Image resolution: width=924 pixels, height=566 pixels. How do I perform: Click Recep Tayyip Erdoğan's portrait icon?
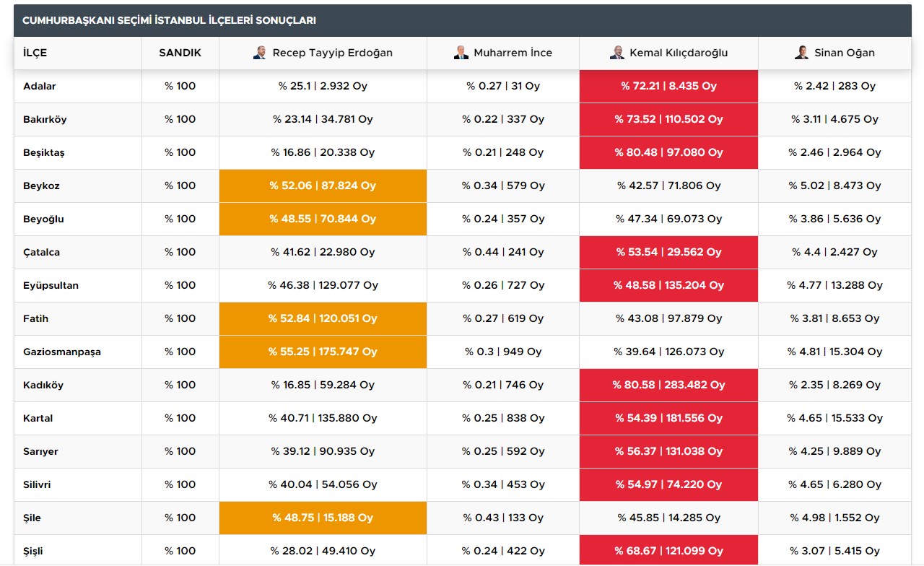pos(260,52)
